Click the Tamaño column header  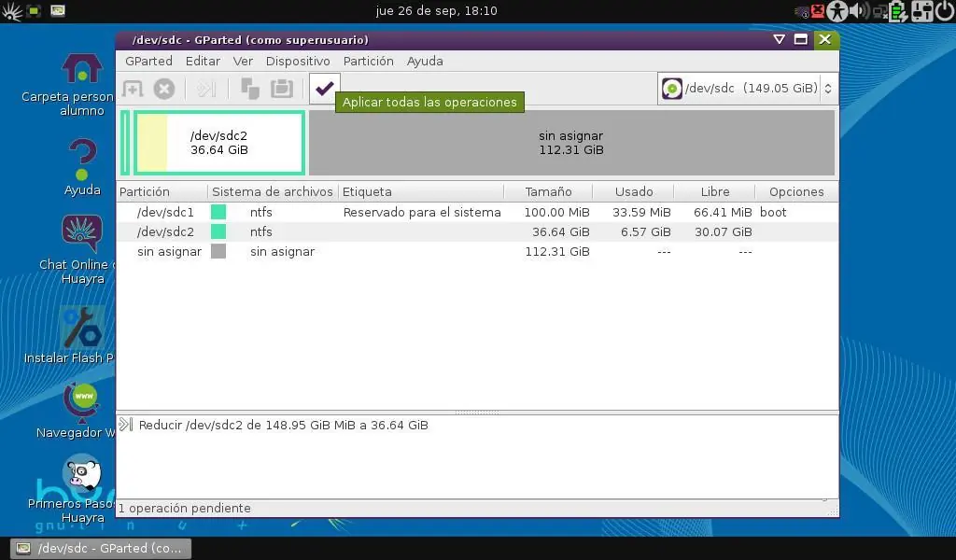(x=548, y=192)
